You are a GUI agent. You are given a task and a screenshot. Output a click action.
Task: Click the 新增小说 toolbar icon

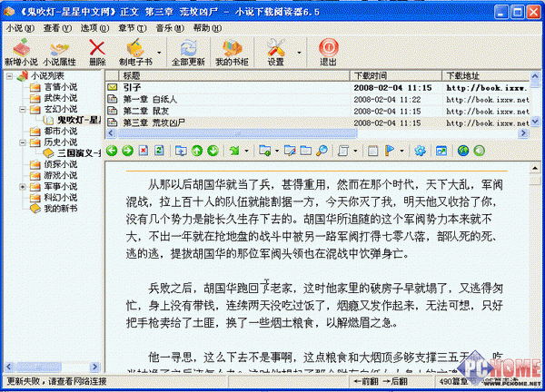click(20, 49)
